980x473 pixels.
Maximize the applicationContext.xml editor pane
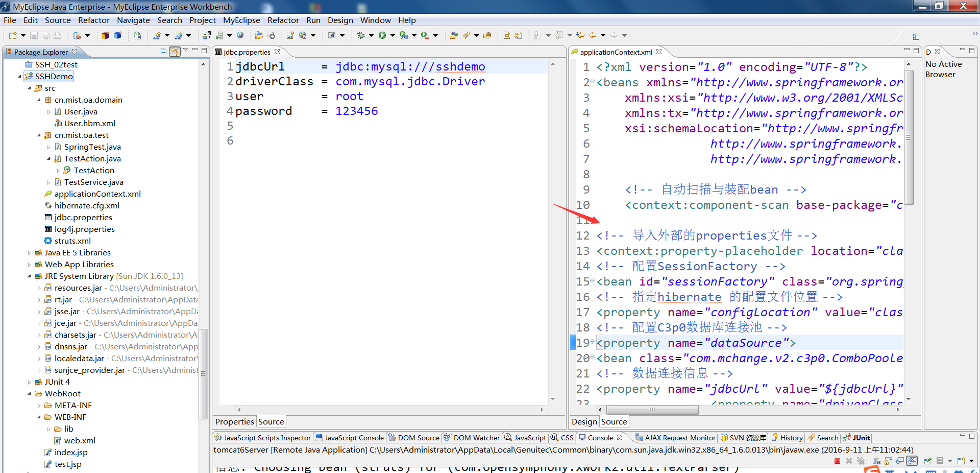[916, 50]
